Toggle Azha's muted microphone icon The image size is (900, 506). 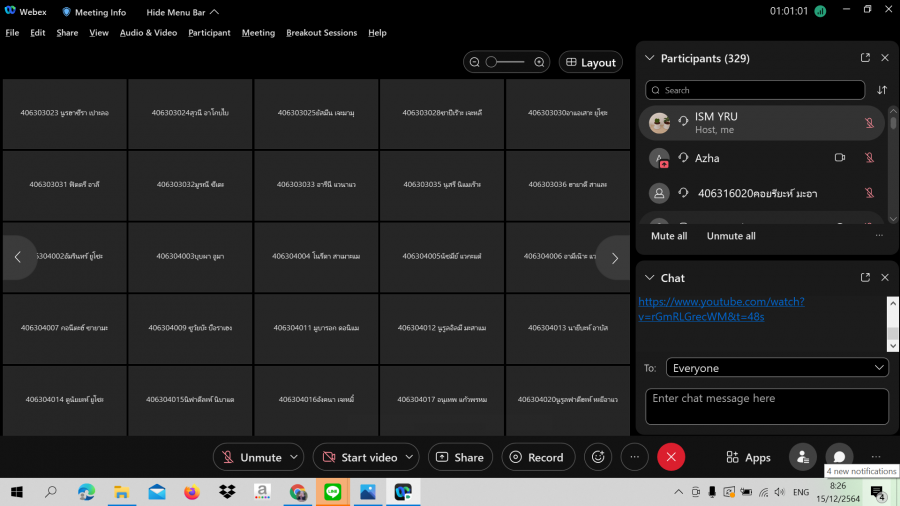point(870,158)
